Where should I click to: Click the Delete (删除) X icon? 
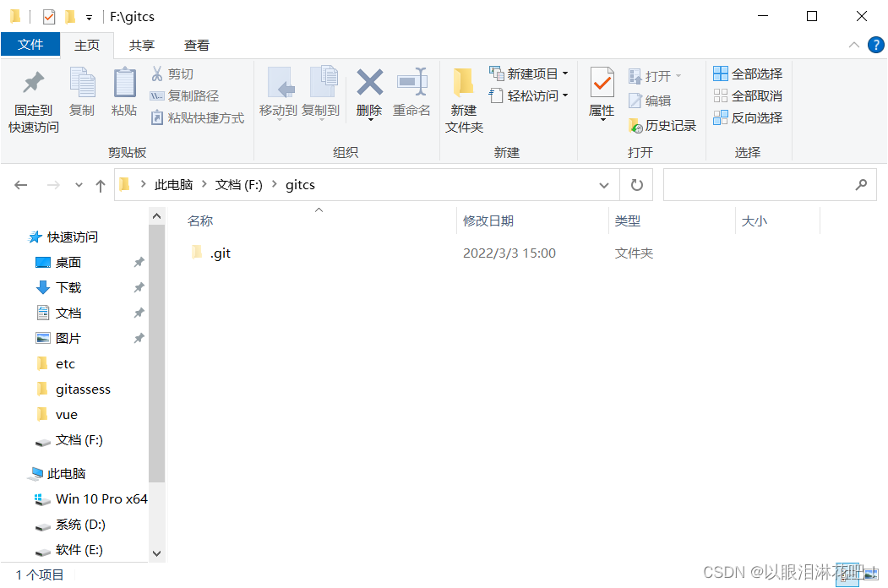pyautogui.click(x=369, y=83)
